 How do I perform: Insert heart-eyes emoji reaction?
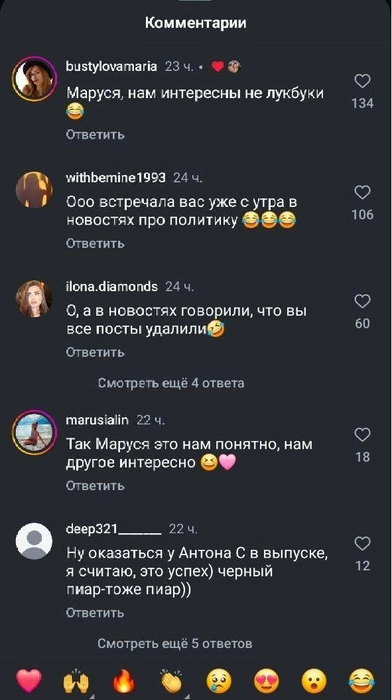267,682
